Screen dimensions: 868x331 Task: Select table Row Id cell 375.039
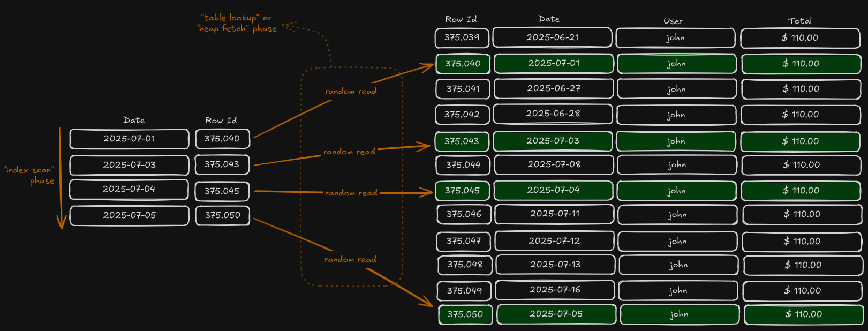pos(462,37)
